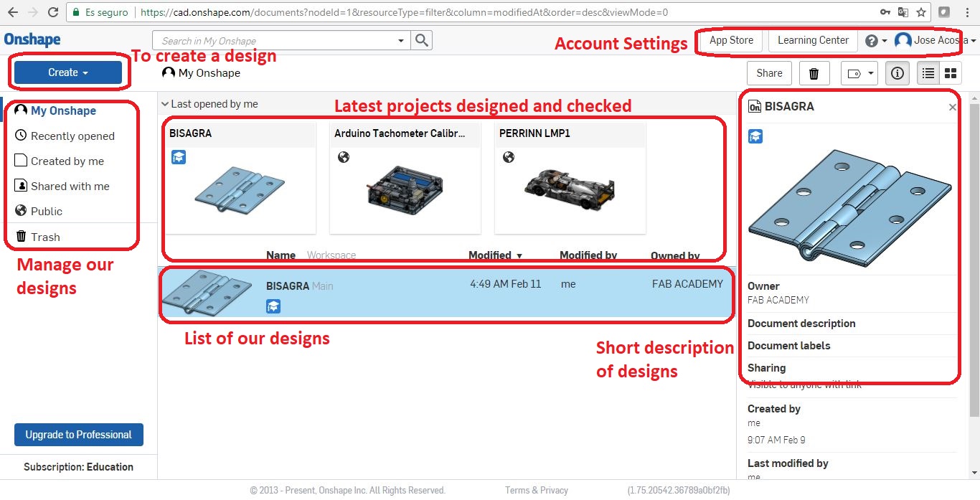
Task: Toggle the details info panel button
Action: click(x=897, y=73)
